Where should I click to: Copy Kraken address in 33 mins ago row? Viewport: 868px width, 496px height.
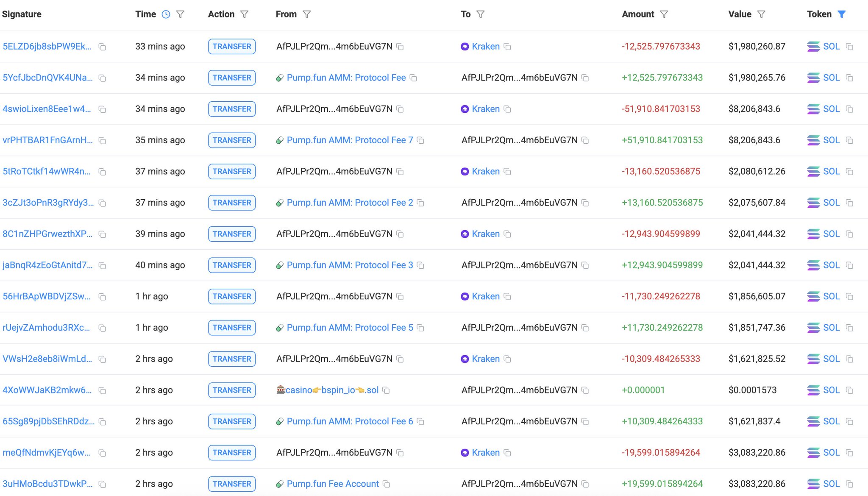click(507, 47)
